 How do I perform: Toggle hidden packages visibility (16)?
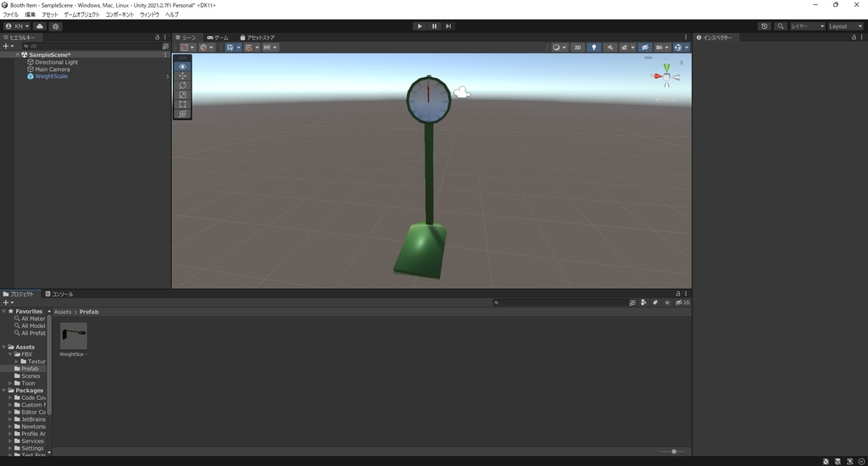click(682, 302)
